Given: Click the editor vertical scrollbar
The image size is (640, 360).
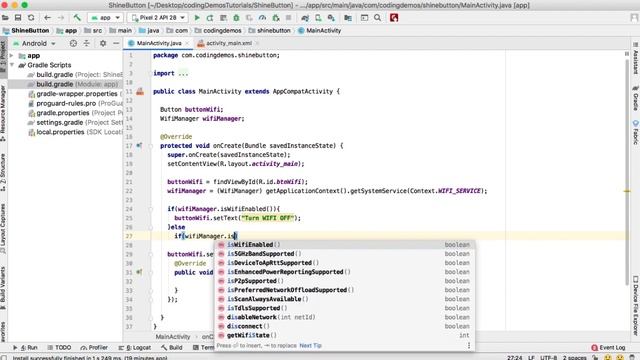Looking at the screenshot, I should 627,171.
